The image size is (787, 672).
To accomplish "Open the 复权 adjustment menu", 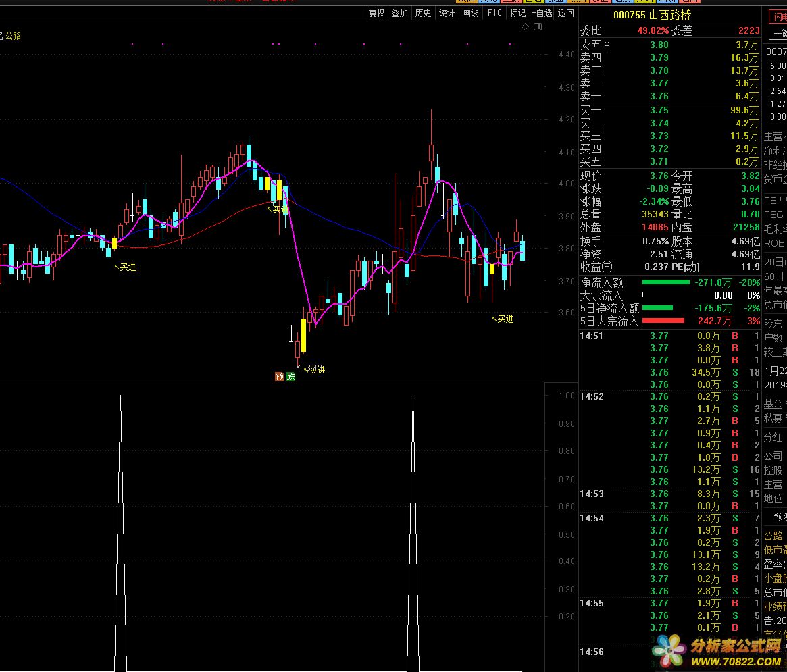I will 376,13.
